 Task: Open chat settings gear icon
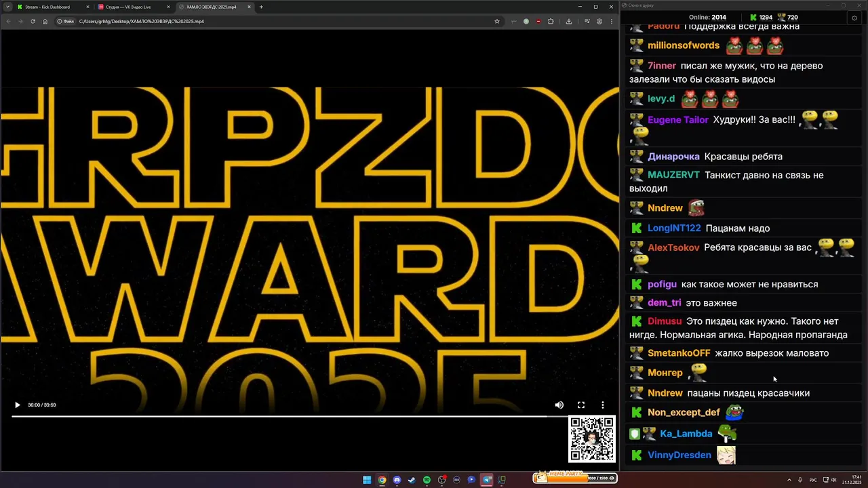pyautogui.click(x=854, y=18)
